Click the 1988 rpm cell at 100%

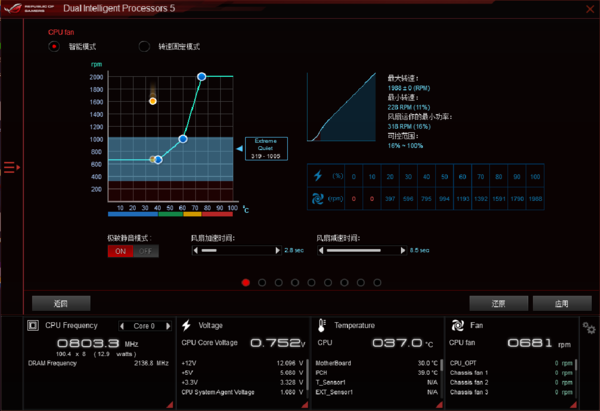(x=535, y=199)
